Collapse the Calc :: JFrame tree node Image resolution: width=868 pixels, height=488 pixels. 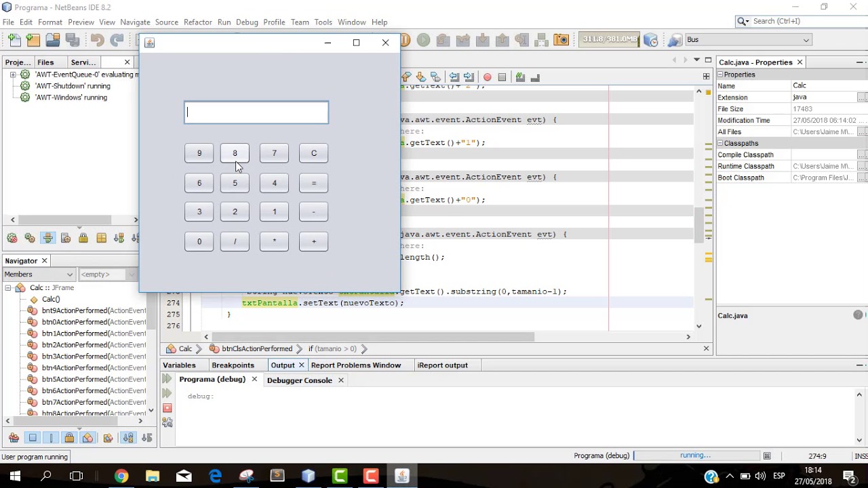pos(8,288)
